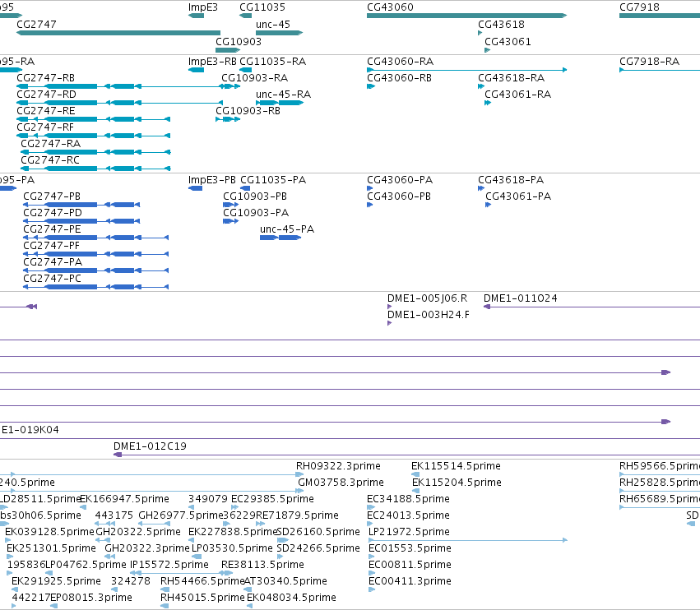Click EST RE38113.5prime label
The width and height of the screenshot is (700, 610).
[x=262, y=565]
